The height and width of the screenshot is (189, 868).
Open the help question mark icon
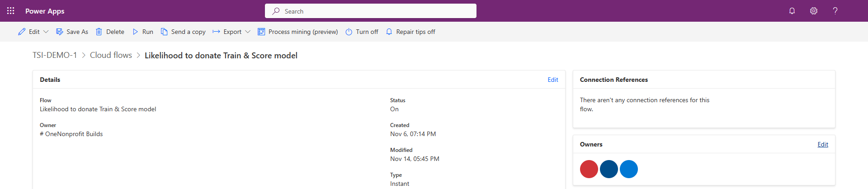pyautogui.click(x=835, y=11)
